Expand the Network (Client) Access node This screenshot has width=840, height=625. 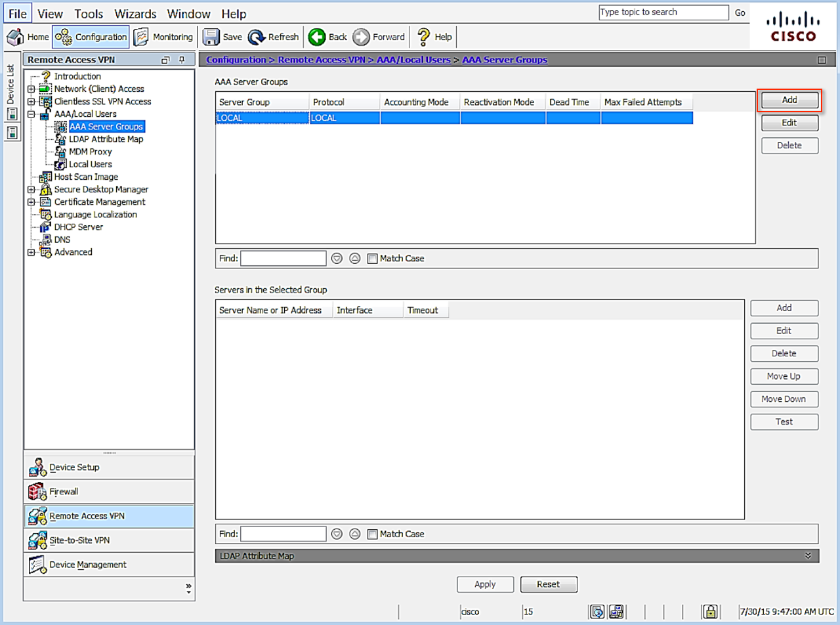(31, 89)
